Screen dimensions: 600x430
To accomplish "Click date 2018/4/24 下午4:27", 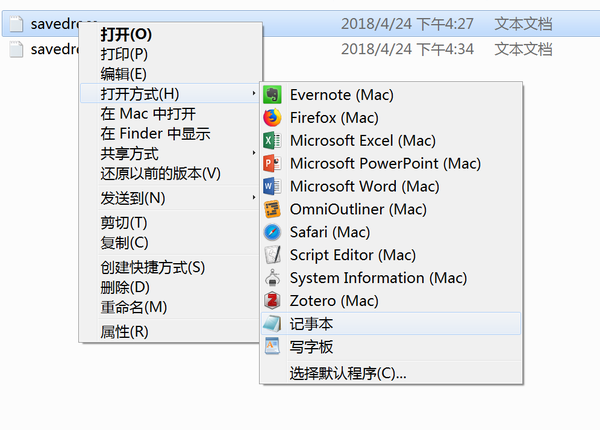I will click(x=407, y=24).
